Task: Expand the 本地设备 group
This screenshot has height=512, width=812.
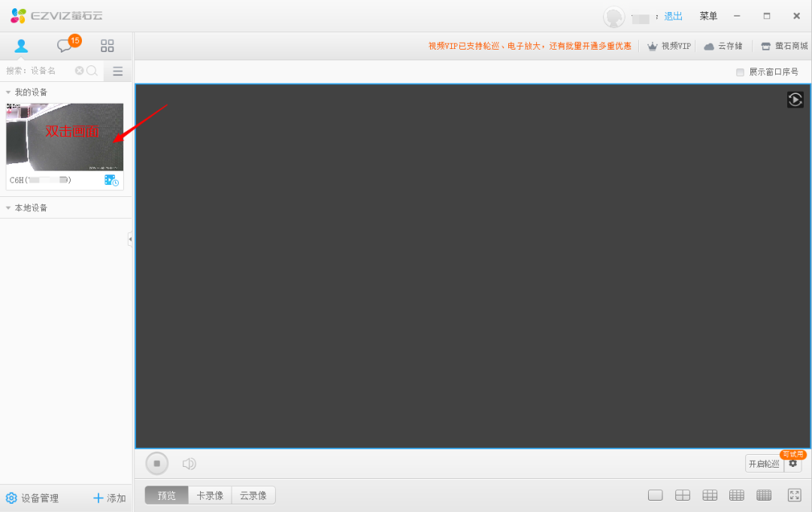Action: (x=8, y=208)
